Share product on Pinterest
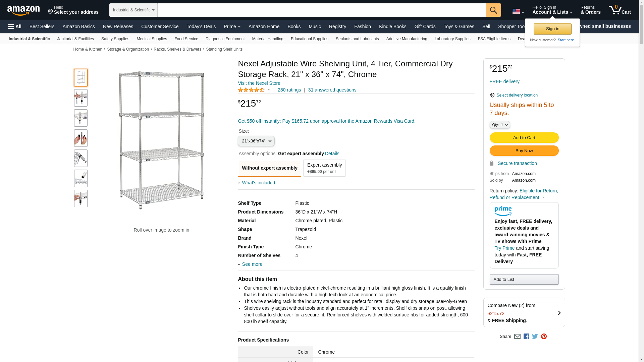Viewport: 644px width, 362px height. [544, 337]
